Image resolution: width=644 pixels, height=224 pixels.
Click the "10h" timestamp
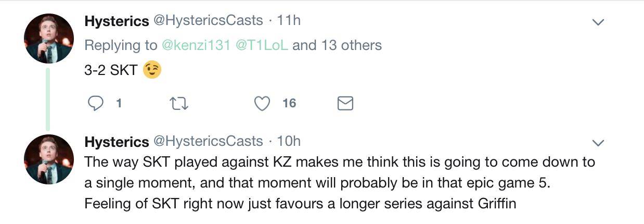click(289, 141)
